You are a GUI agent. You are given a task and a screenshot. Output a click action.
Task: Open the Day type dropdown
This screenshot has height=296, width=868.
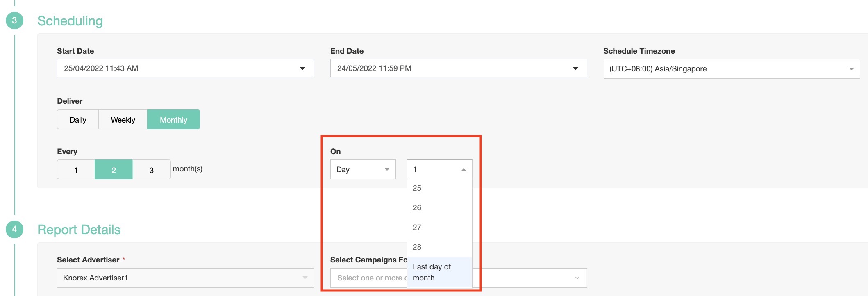click(363, 169)
